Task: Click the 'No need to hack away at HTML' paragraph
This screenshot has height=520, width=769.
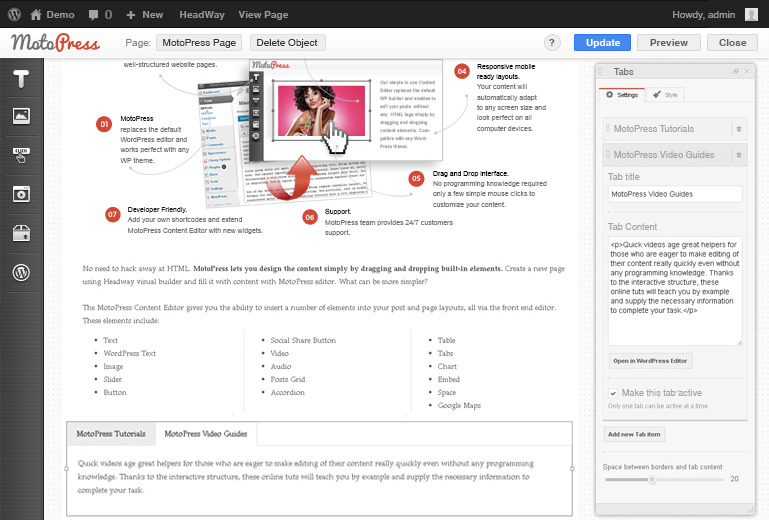Action: [x=324, y=275]
